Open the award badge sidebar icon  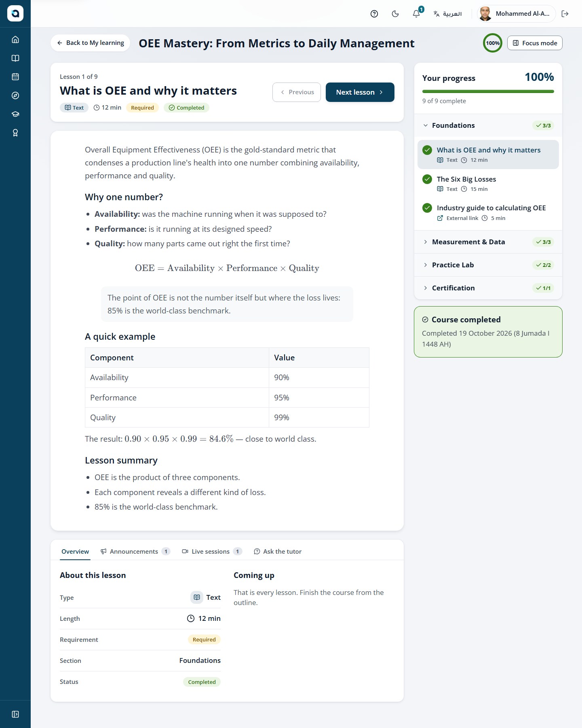click(x=15, y=133)
